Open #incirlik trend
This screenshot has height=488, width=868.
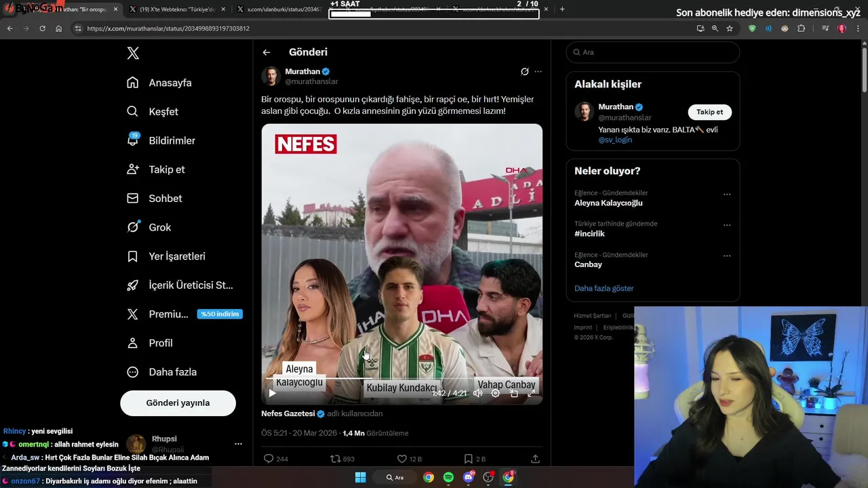point(589,234)
